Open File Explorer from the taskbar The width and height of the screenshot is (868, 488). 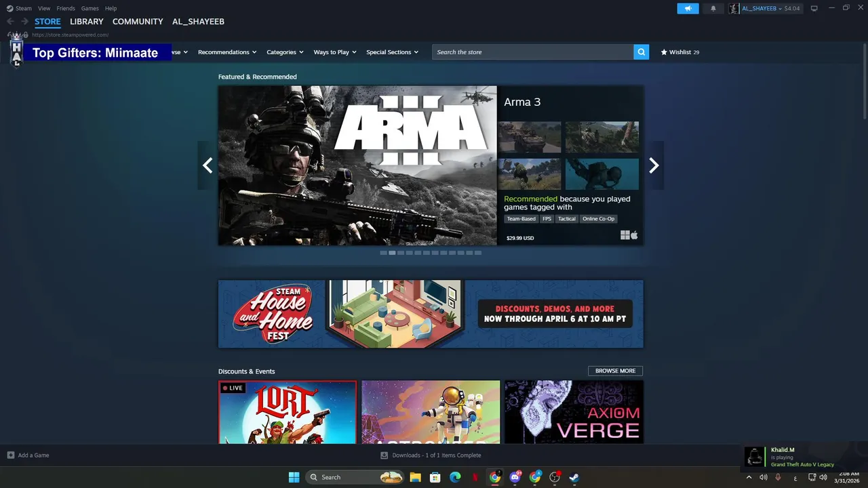click(415, 477)
